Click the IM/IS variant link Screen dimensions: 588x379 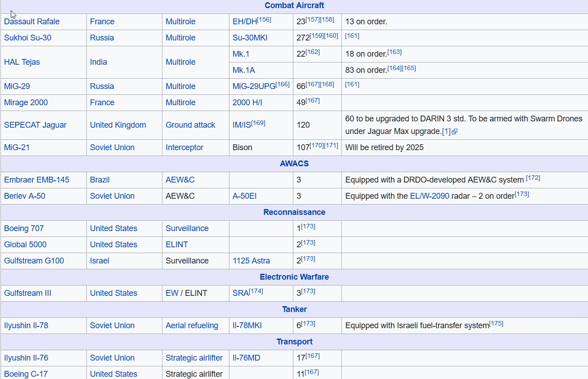[242, 125]
